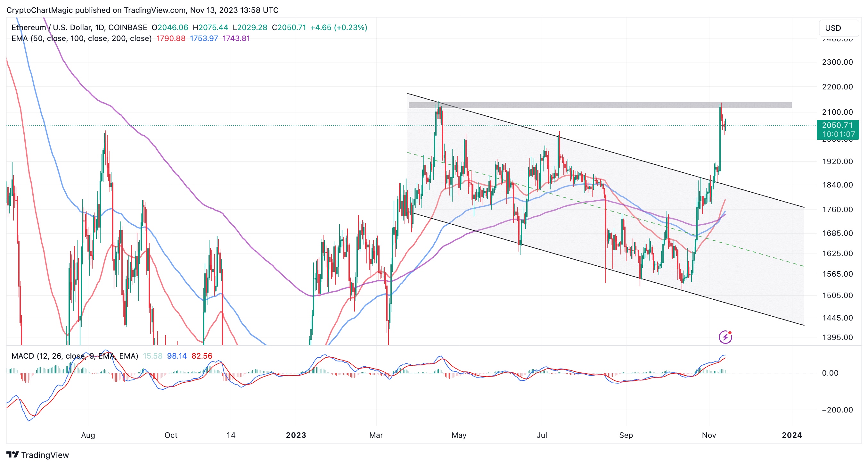Click the 1395.00 price axis label
The image size is (868, 466).
coord(837,337)
